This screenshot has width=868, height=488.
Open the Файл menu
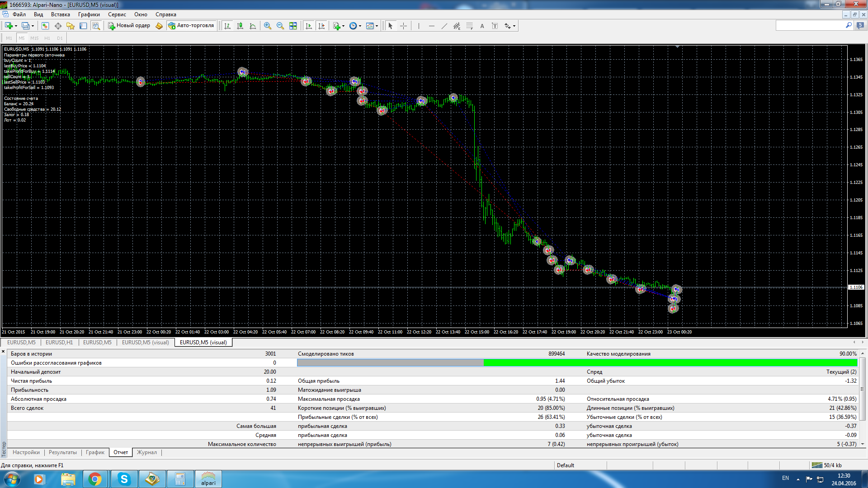click(19, 14)
